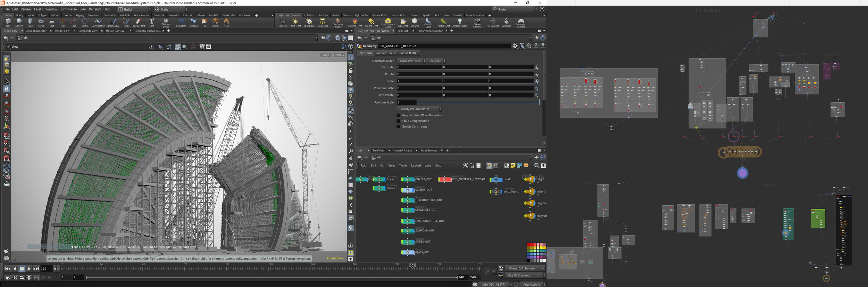868x287 pixels.
Task: Adjust the Uniform Scale slider
Action: pos(478,102)
